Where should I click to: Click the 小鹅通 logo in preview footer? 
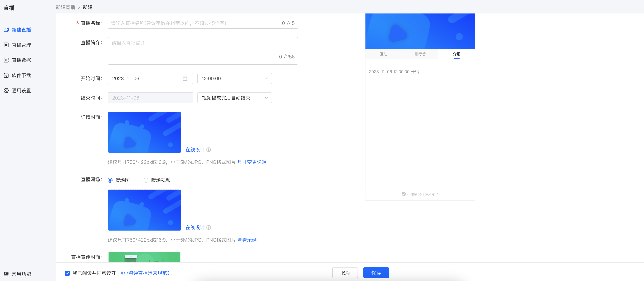403,194
